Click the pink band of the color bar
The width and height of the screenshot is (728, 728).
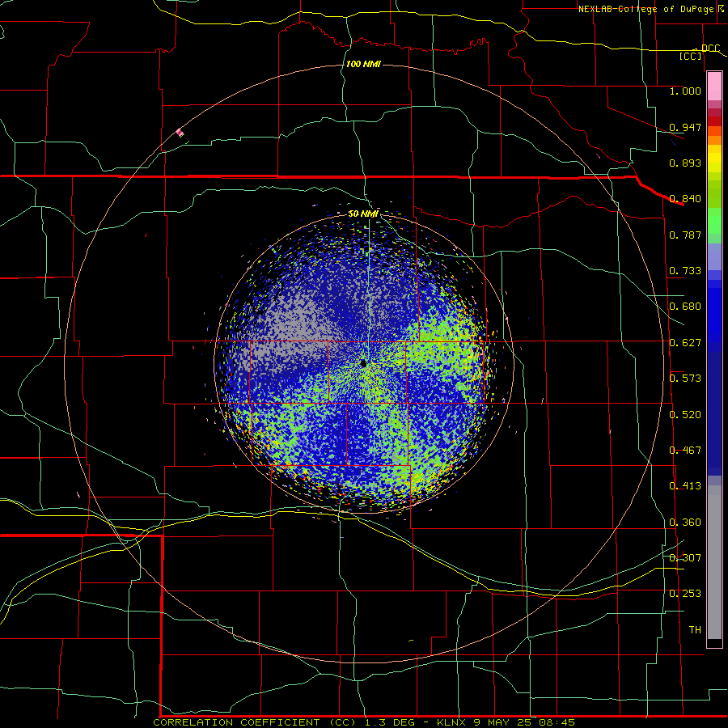pos(714,87)
